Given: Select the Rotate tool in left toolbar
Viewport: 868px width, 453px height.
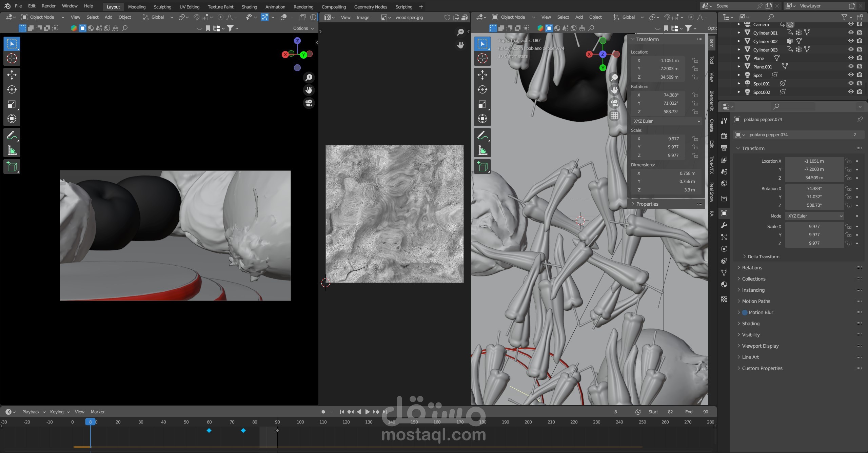Looking at the screenshot, I should pyautogui.click(x=12, y=89).
